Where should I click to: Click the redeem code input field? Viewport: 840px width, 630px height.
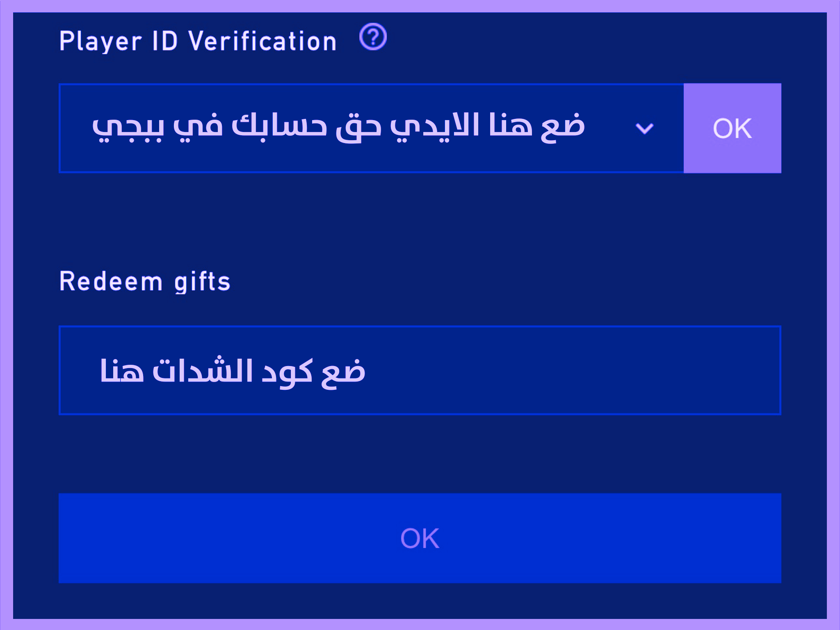coord(420,370)
